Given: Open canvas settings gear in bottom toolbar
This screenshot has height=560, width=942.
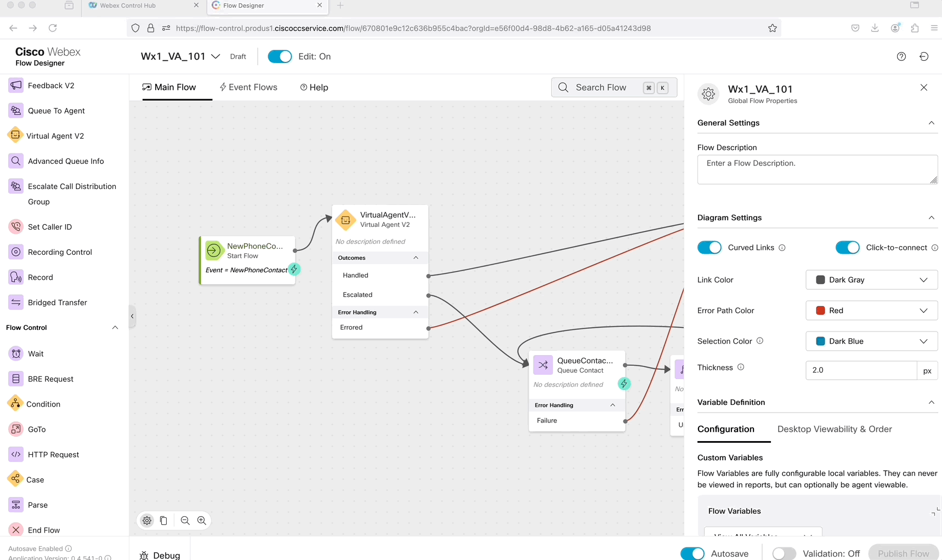Looking at the screenshot, I should point(147,521).
